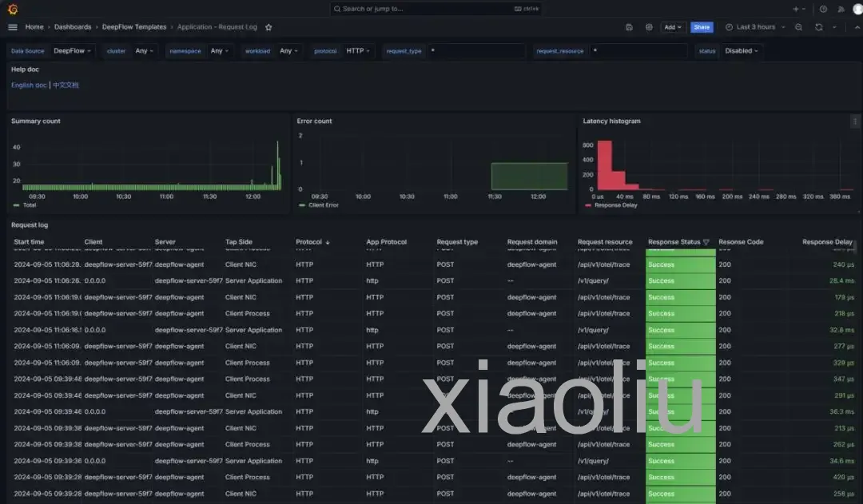
Task: Open the user profile avatar
Action: [858, 9]
